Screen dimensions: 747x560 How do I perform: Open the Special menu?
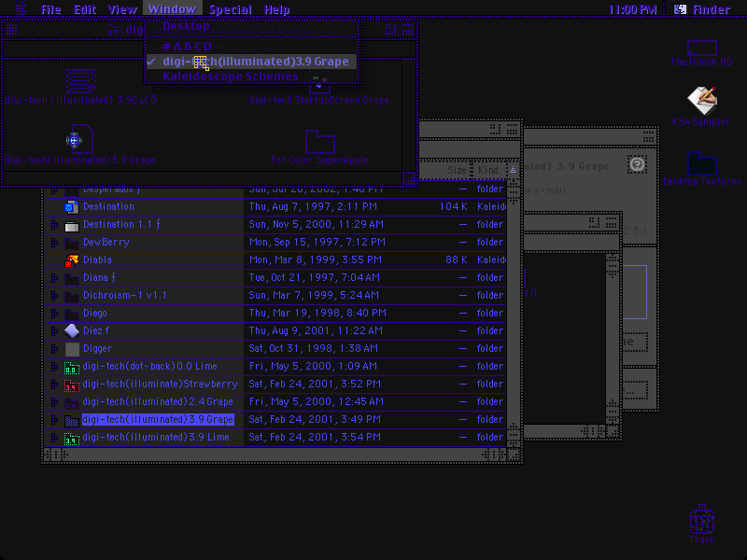point(230,9)
